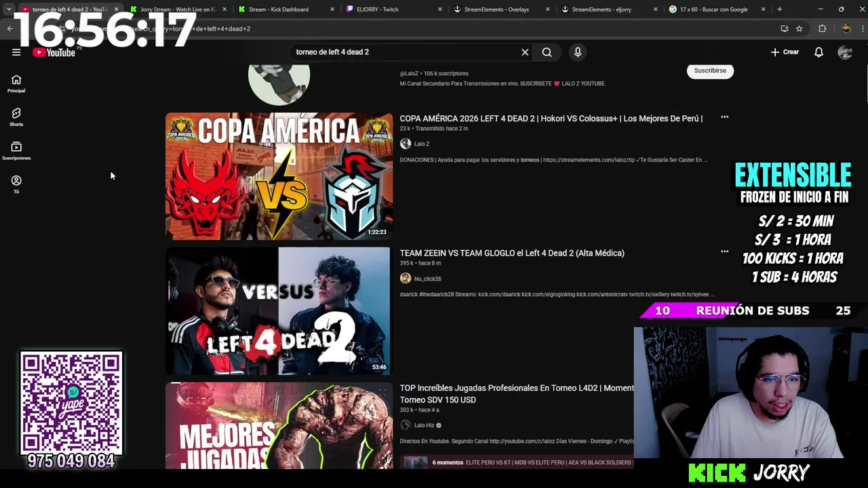Viewport: 868px width, 488px height.
Task: Start voice search with microphone icon
Action: pos(578,52)
